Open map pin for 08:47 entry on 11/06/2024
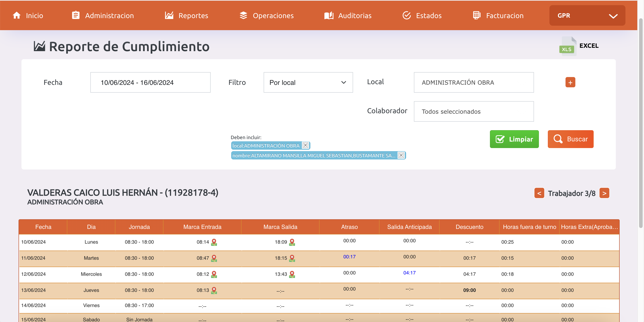 click(x=214, y=258)
